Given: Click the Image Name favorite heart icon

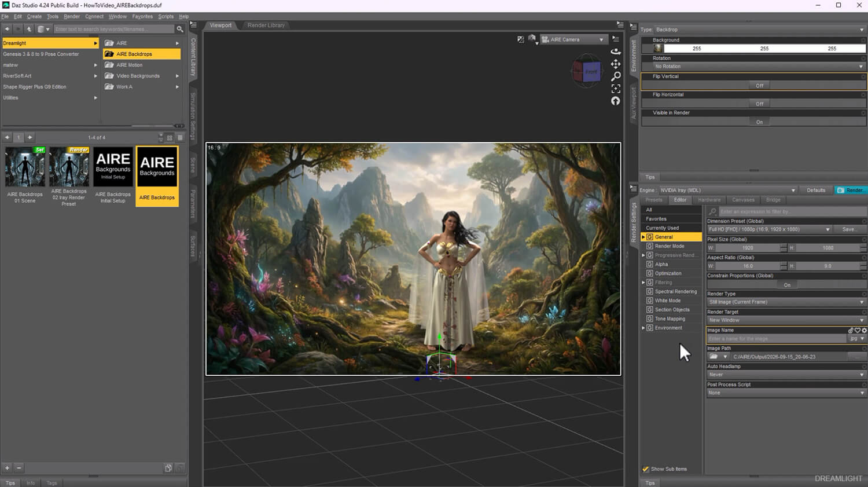Looking at the screenshot, I should (x=858, y=331).
